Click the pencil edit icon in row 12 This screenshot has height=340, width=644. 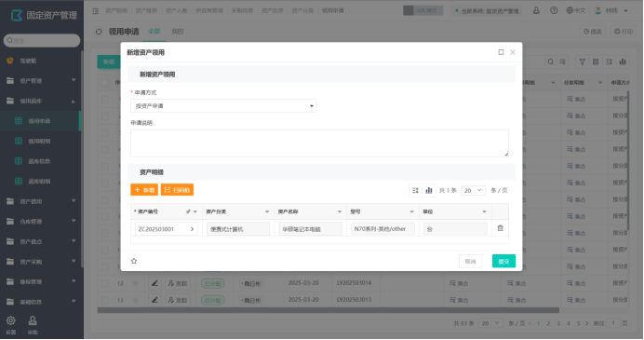pyautogui.click(x=154, y=283)
